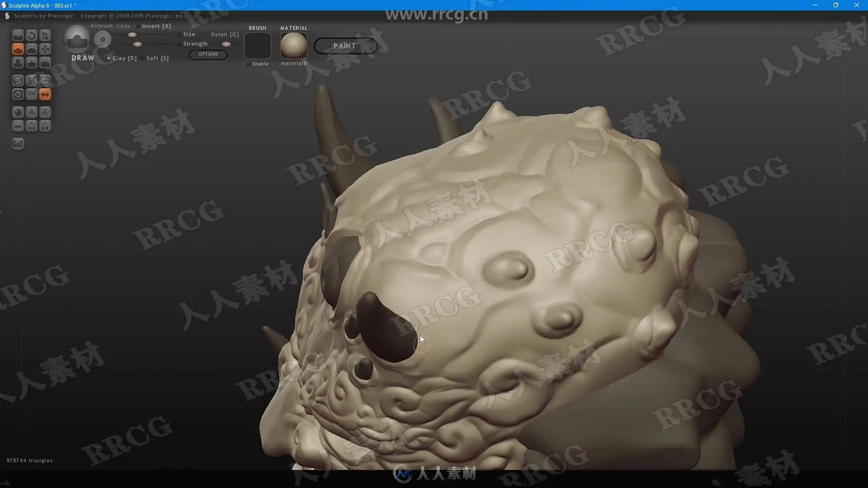Select the Smooth brush tool

pos(45,63)
